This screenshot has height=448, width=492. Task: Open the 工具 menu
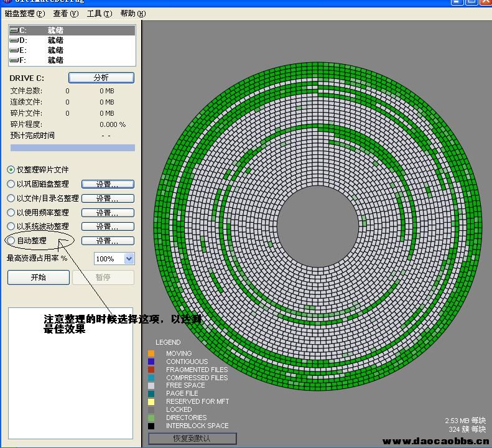click(x=99, y=13)
